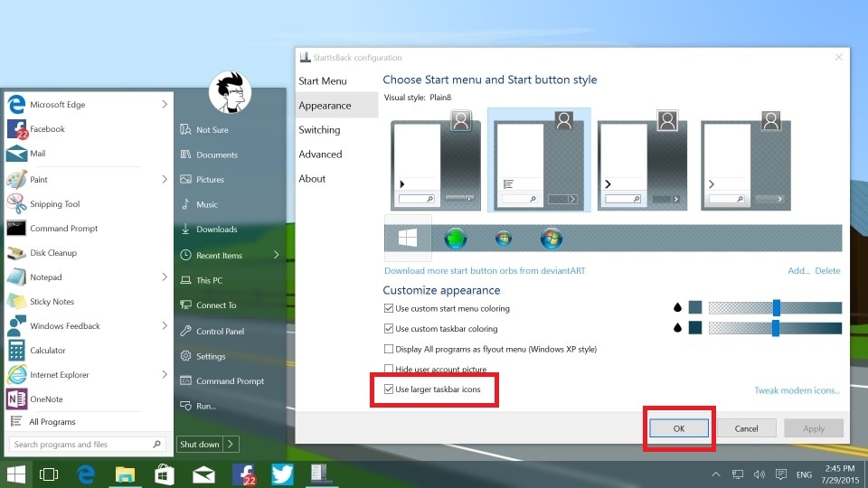Image resolution: width=868 pixels, height=488 pixels.
Task: Open Task View on the taskbar
Action: coord(49,474)
